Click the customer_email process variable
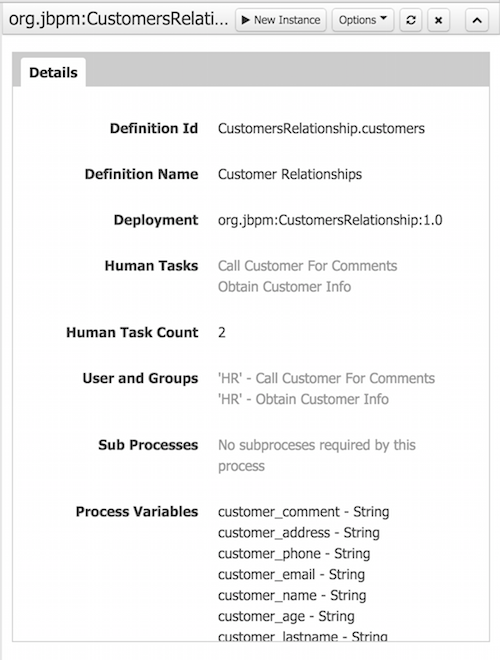Viewport: 500px width, 660px height. (x=291, y=575)
